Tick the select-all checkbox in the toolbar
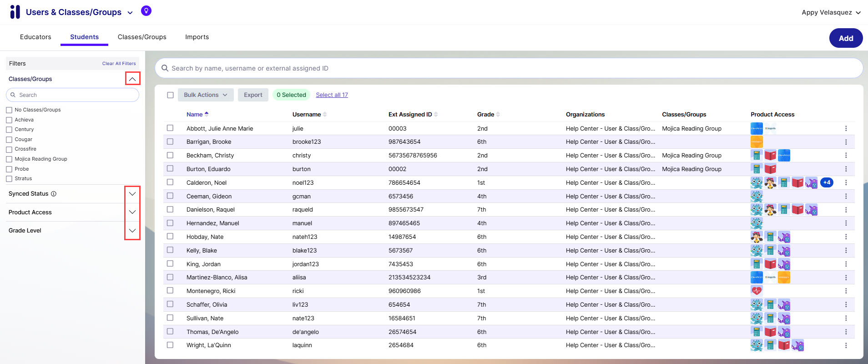The image size is (868, 364). 170,95
